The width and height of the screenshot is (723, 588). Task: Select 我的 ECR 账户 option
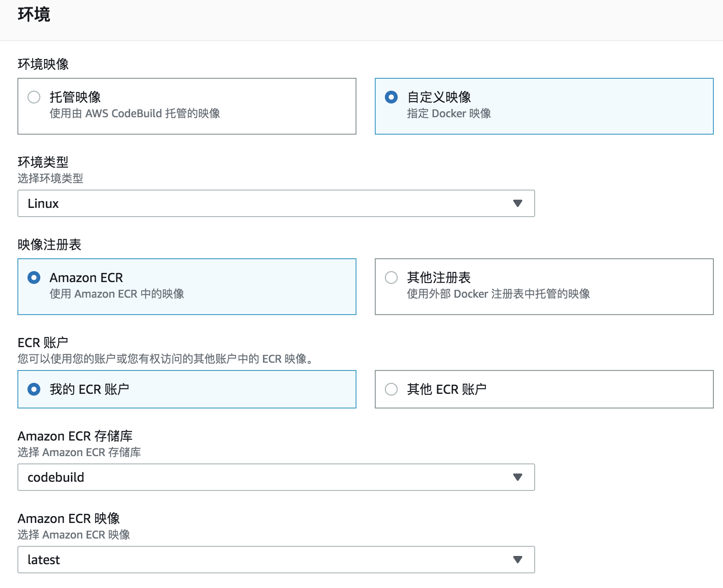34,389
